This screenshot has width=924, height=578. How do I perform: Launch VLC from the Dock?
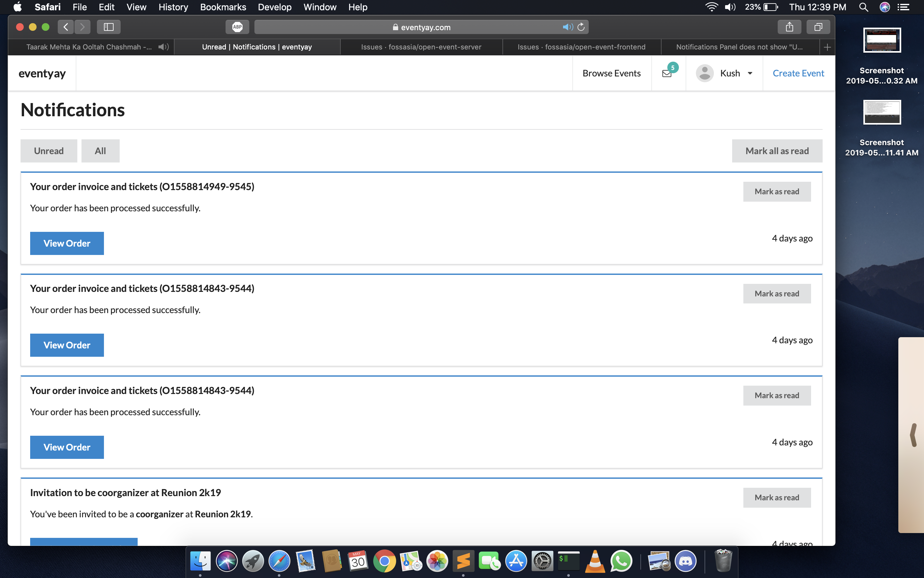(x=595, y=561)
